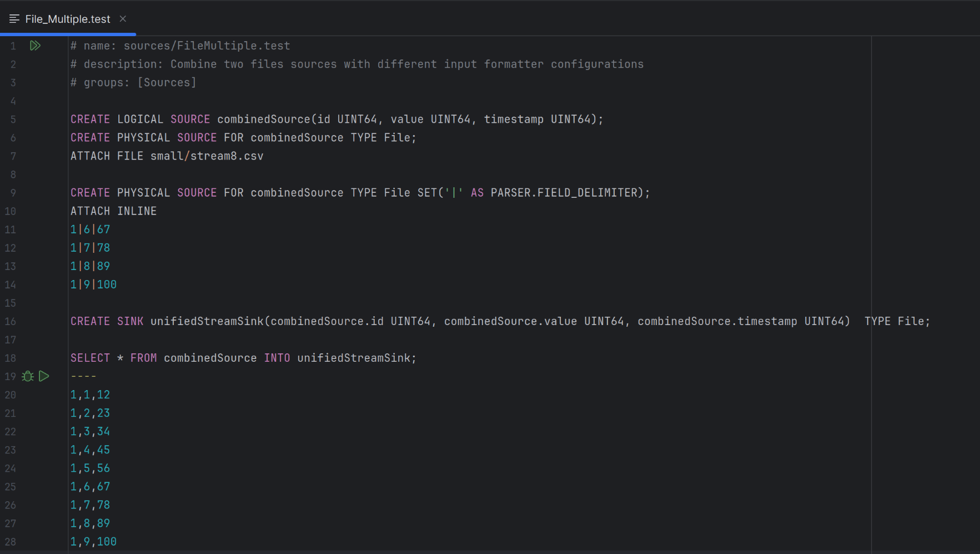Click debug icon beside line 19
Screen dimensions: 980x554
pyautogui.click(x=28, y=376)
